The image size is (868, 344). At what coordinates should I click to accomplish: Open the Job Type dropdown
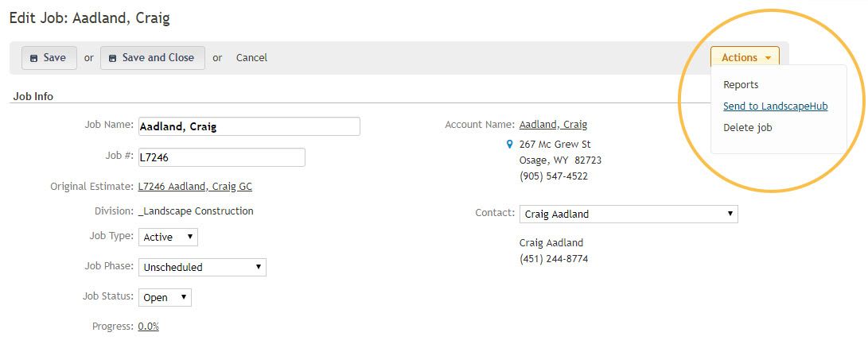click(168, 237)
